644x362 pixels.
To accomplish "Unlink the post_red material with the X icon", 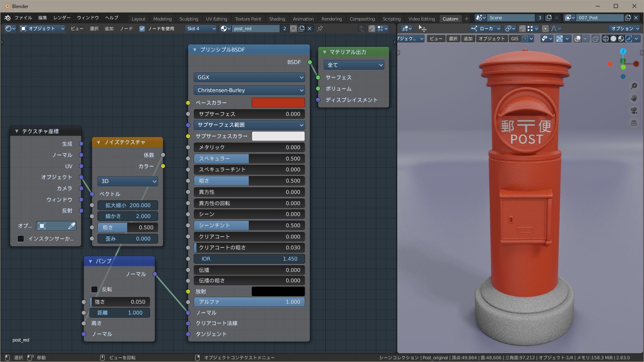I will click(310, 29).
